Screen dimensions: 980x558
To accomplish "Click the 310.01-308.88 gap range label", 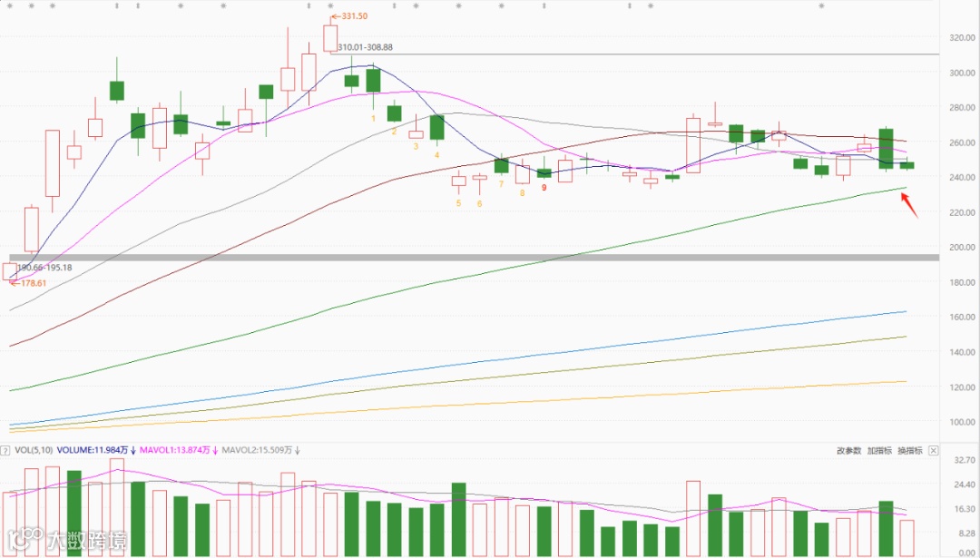I will click(365, 47).
